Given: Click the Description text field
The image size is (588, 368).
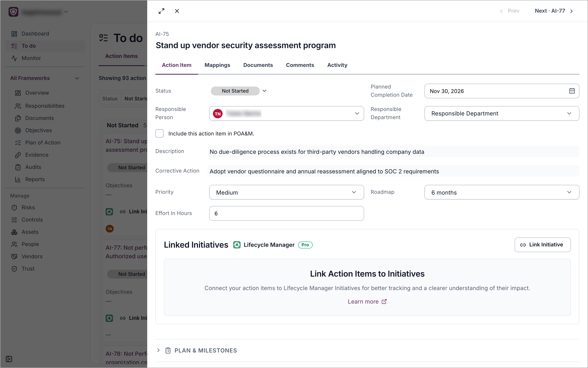Looking at the screenshot, I should [393, 152].
